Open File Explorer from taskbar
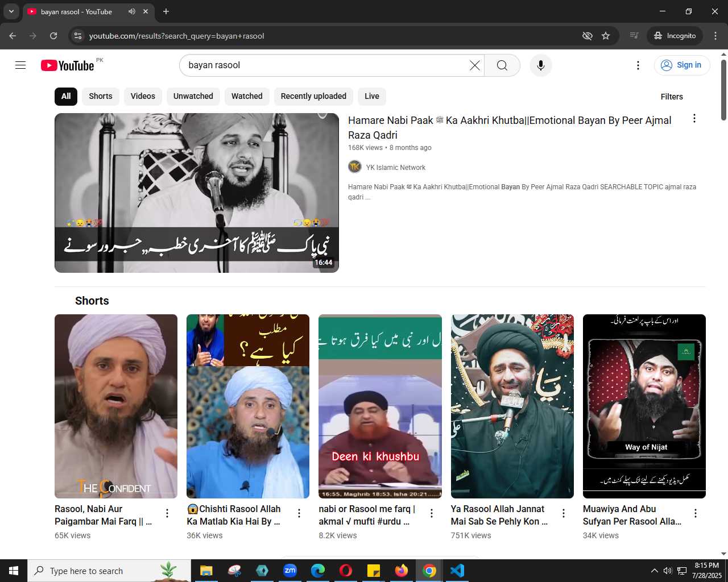Image resolution: width=728 pixels, height=582 pixels. (206, 571)
